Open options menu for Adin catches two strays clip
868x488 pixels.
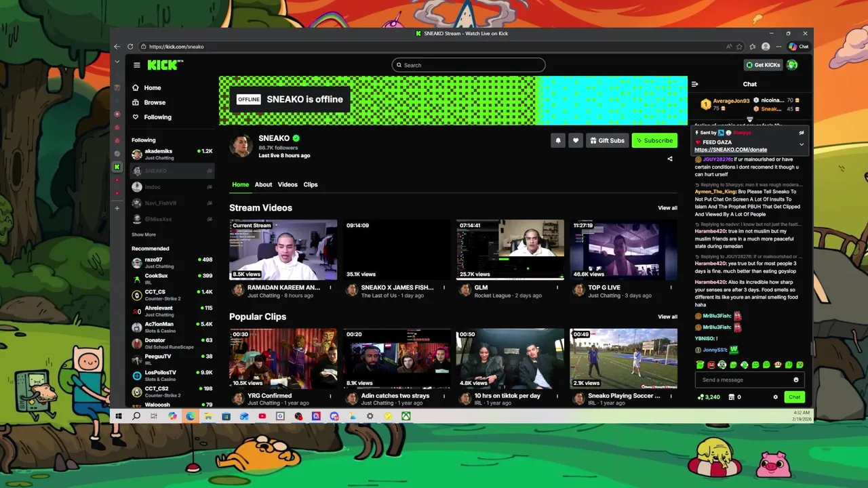(444, 396)
